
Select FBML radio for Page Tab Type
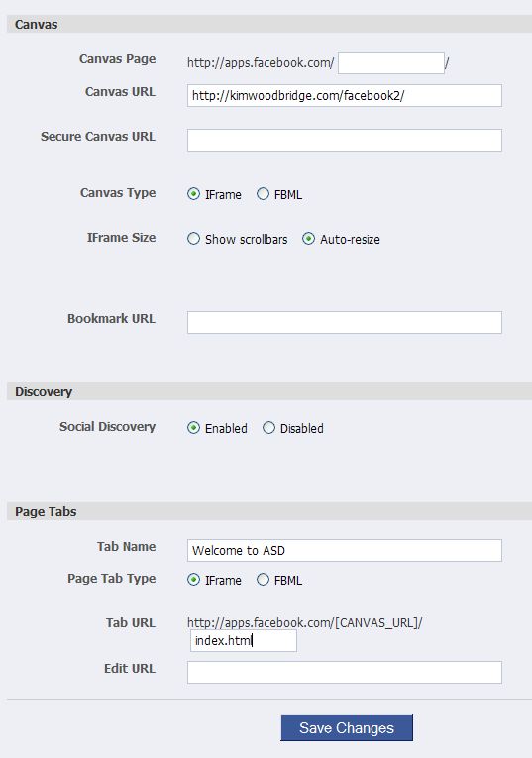click(263, 580)
